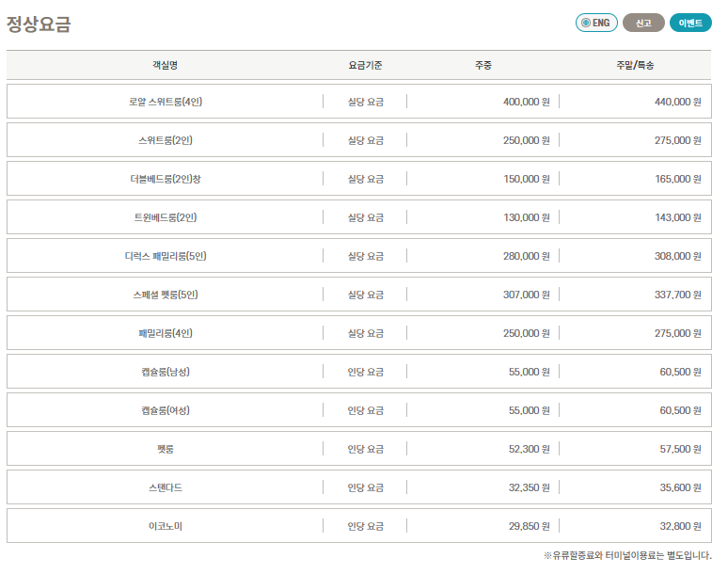Screen dimensions: 728x574
Task: Select the 이코노미 room name
Action: pos(166,526)
